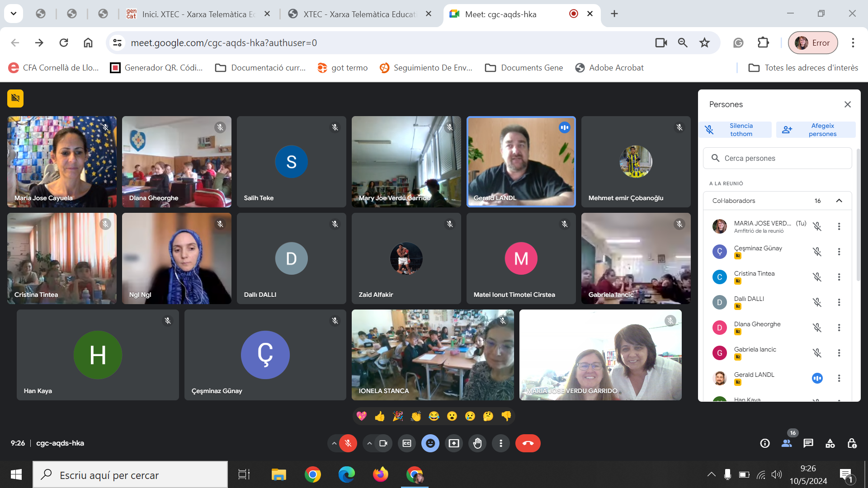Open the activities shapes icon

pos(830,443)
